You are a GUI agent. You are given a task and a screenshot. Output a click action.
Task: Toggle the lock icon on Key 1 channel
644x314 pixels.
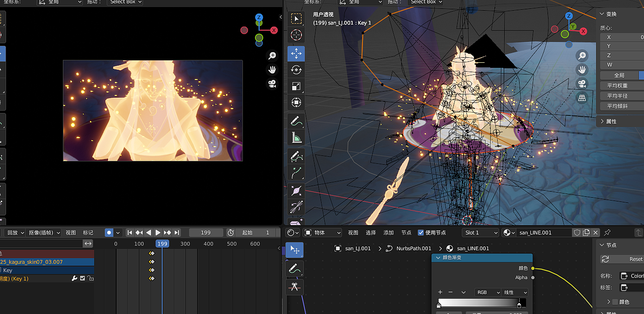[x=91, y=278]
